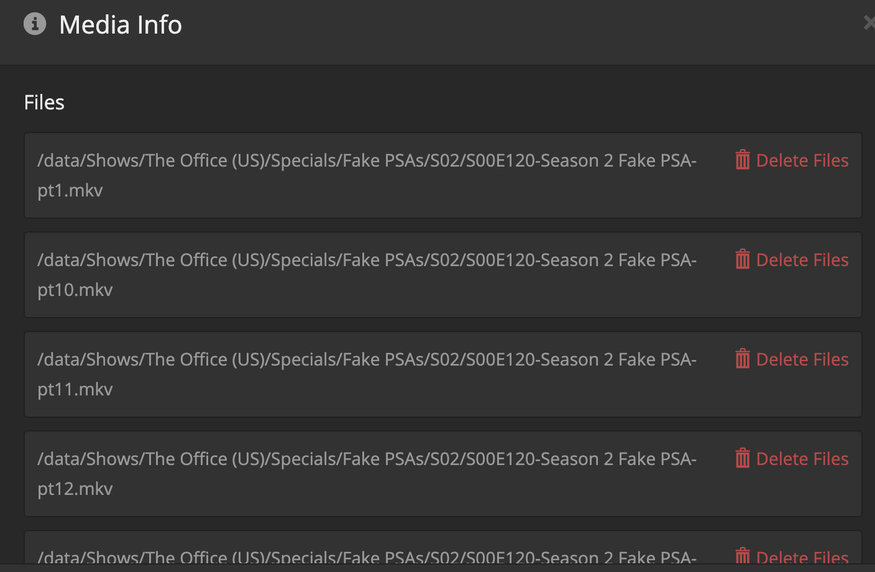Image resolution: width=875 pixels, height=572 pixels.
Task: Click the trash icon for pt11.mkv
Action: (742, 359)
